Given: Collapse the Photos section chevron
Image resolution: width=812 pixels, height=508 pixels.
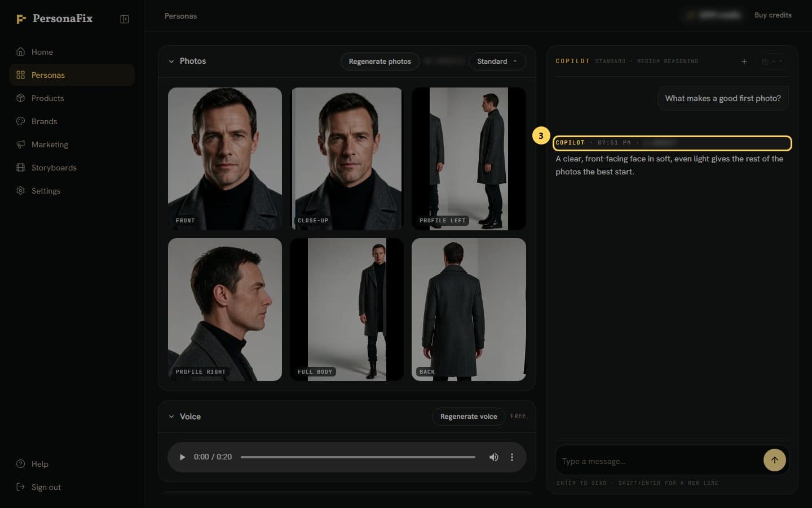Looking at the screenshot, I should (x=171, y=61).
